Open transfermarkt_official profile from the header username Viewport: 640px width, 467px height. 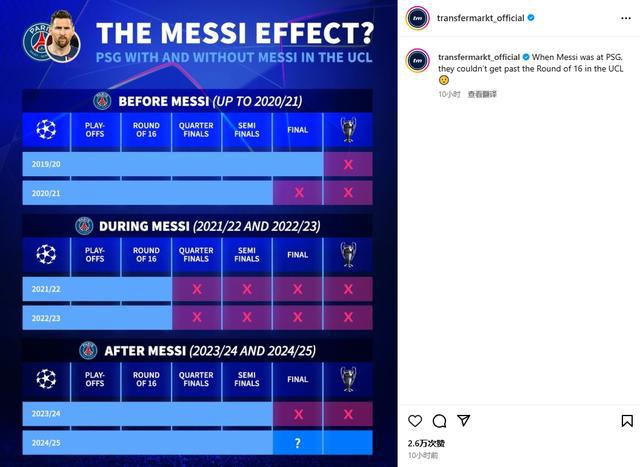click(x=480, y=18)
